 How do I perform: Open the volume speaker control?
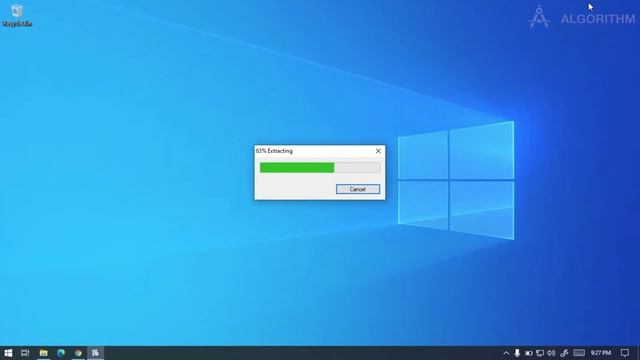[551, 353]
